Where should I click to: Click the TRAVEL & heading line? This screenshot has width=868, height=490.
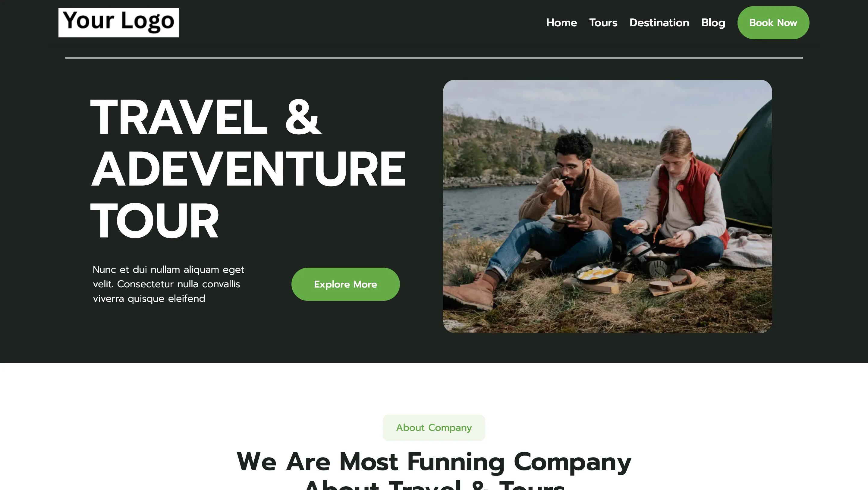(x=206, y=117)
